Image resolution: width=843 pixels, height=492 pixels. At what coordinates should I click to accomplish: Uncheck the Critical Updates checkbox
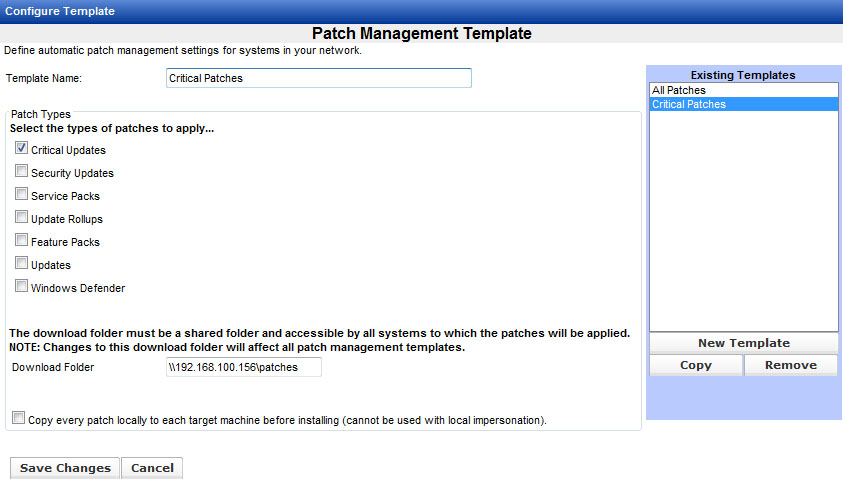tap(21, 149)
